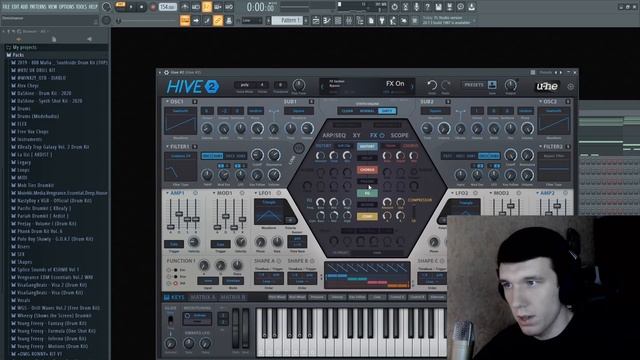Toggle the metronome icon
Image resolution: width=640 pixels, height=360 pixels.
pos(185,7)
